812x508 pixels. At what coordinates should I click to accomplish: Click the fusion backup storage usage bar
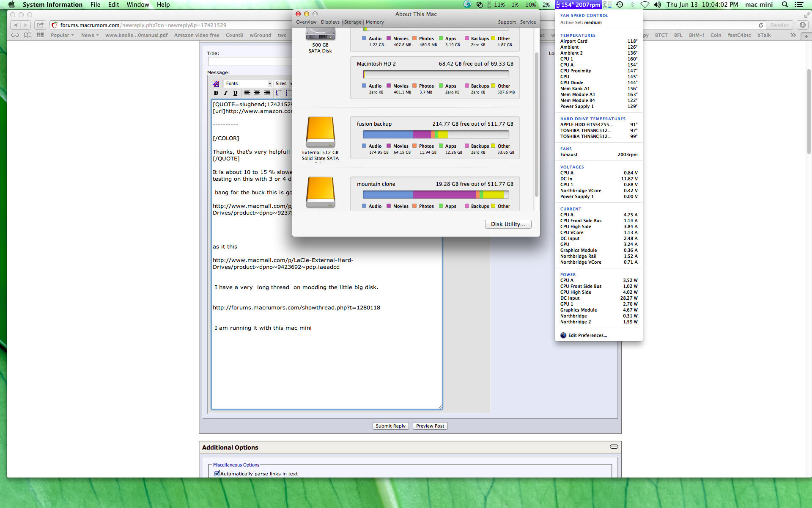(436, 135)
